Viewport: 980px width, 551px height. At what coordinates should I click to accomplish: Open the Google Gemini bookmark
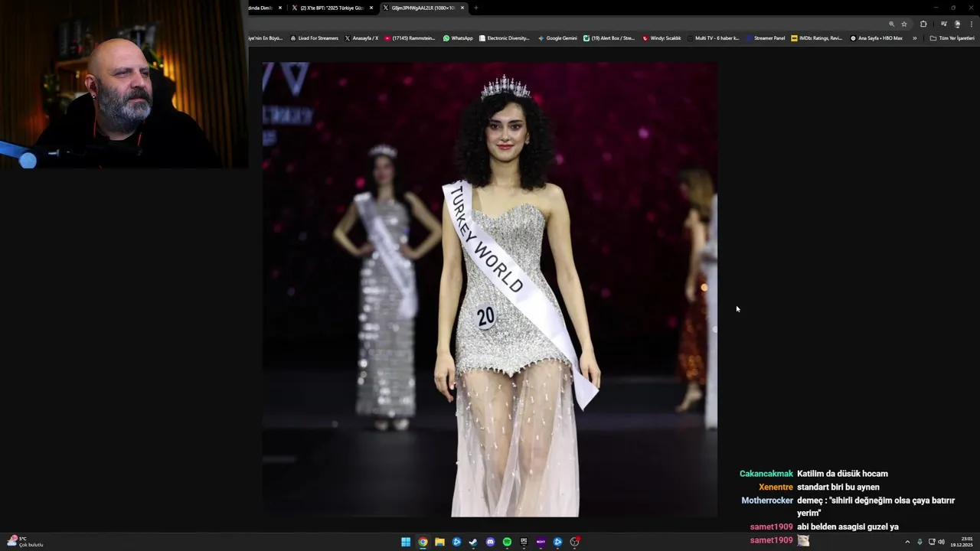(557, 37)
